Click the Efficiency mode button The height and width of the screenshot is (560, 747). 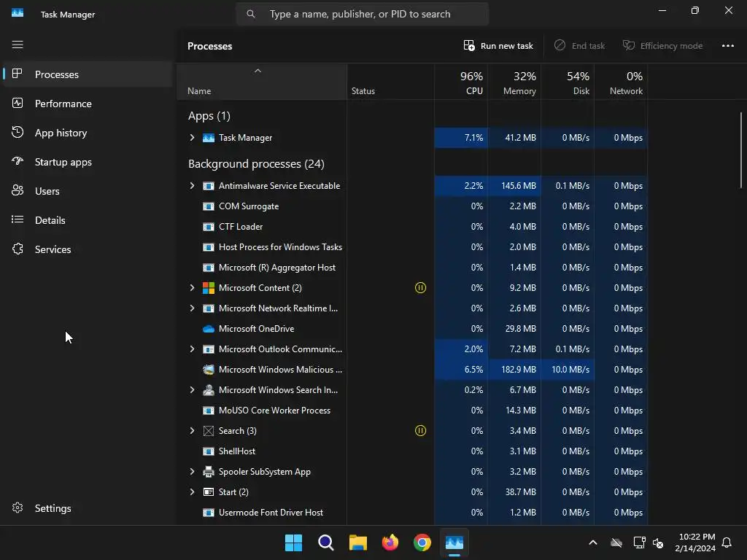pyautogui.click(x=662, y=46)
